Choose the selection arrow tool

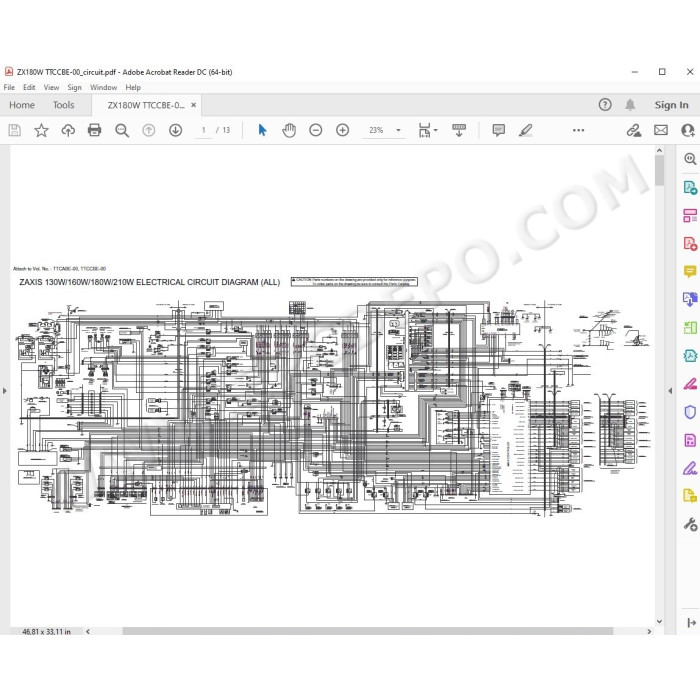pos(262,130)
